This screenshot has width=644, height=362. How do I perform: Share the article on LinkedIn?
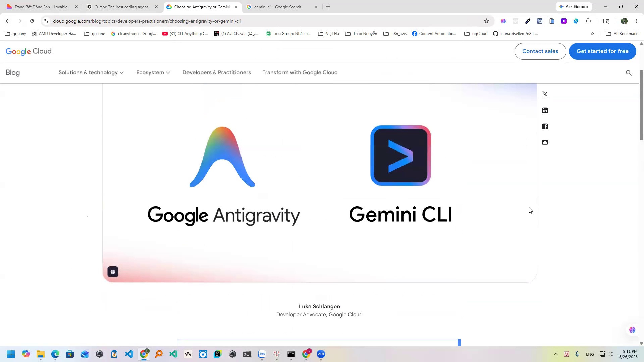pos(545,110)
